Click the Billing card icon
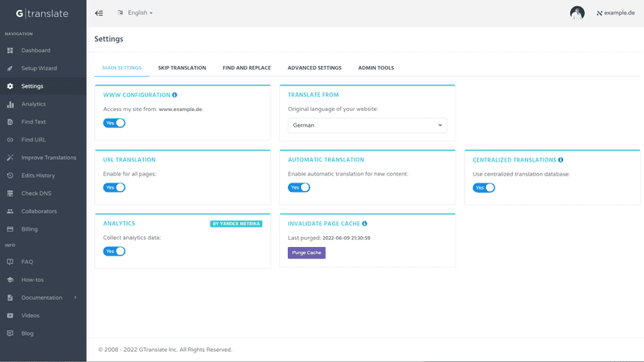Screen dimensions: 644x362 tap(10, 229)
